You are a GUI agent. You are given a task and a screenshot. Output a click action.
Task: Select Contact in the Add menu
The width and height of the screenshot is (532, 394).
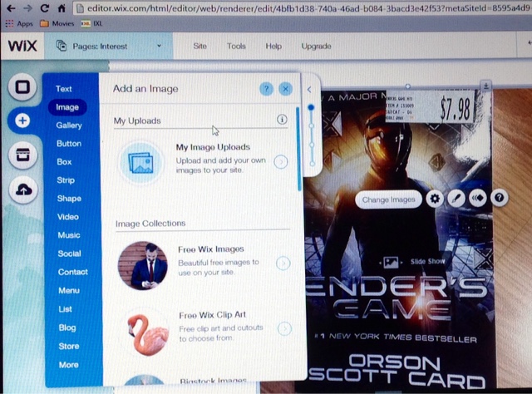tap(72, 272)
